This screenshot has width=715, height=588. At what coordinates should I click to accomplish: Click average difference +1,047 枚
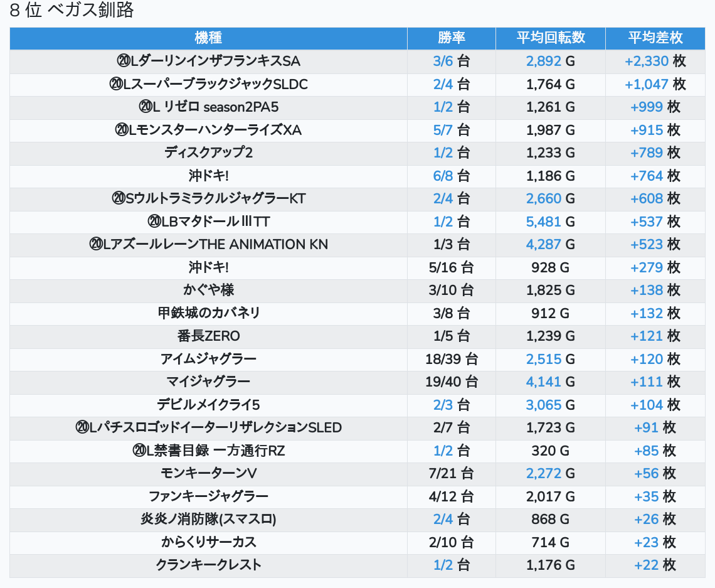(655, 84)
